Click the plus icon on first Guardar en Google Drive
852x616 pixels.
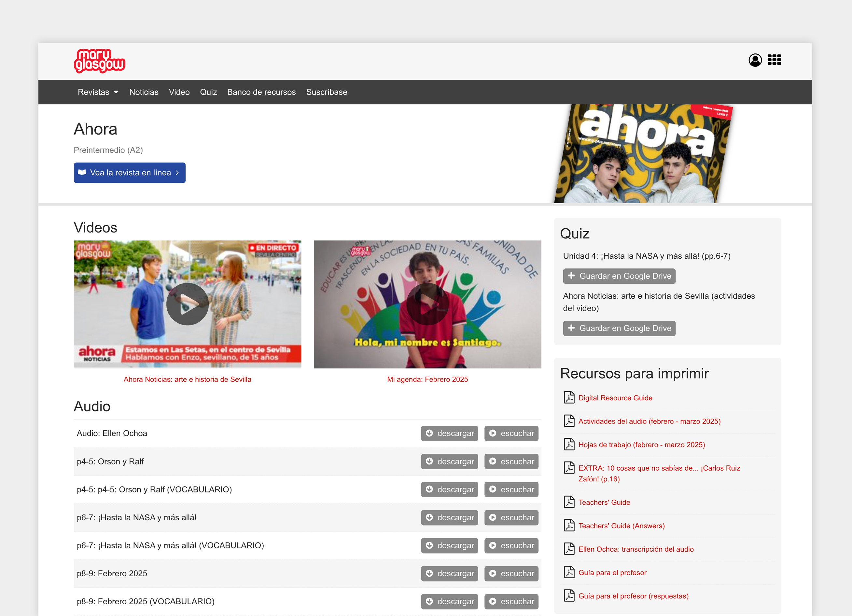click(571, 276)
